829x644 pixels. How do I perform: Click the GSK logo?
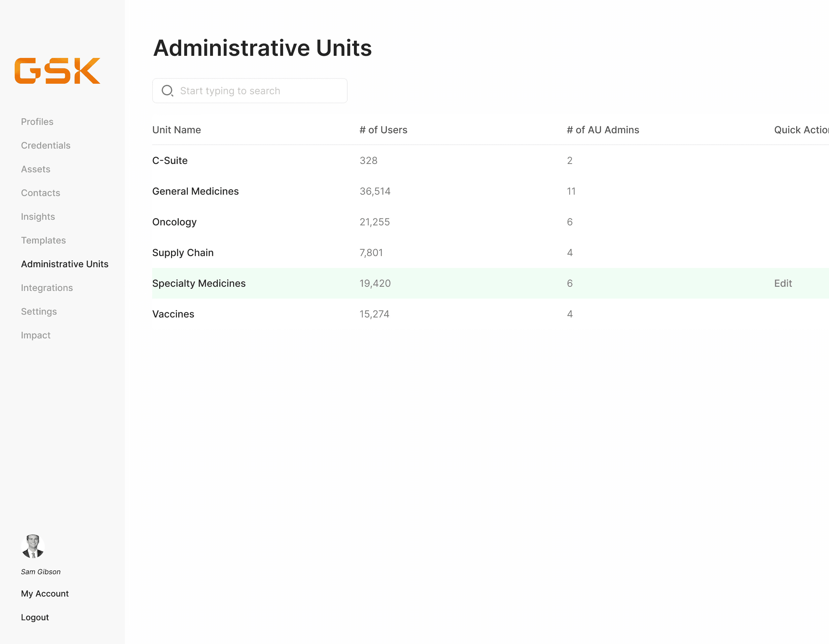click(57, 71)
